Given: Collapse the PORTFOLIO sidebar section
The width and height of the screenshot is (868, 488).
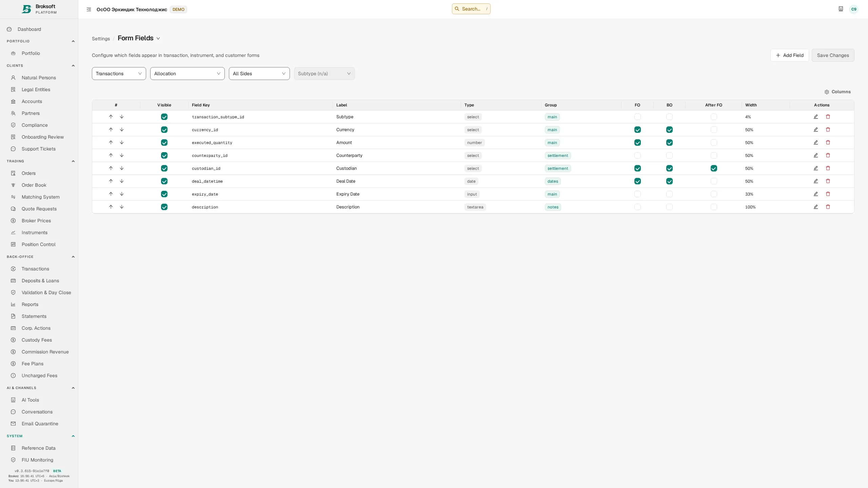Looking at the screenshot, I should [x=73, y=41].
